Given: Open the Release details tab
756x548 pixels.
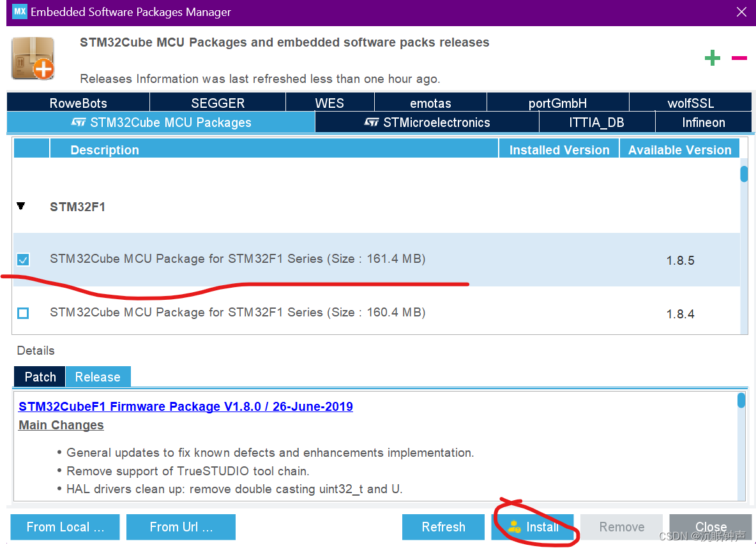Looking at the screenshot, I should pyautogui.click(x=98, y=376).
